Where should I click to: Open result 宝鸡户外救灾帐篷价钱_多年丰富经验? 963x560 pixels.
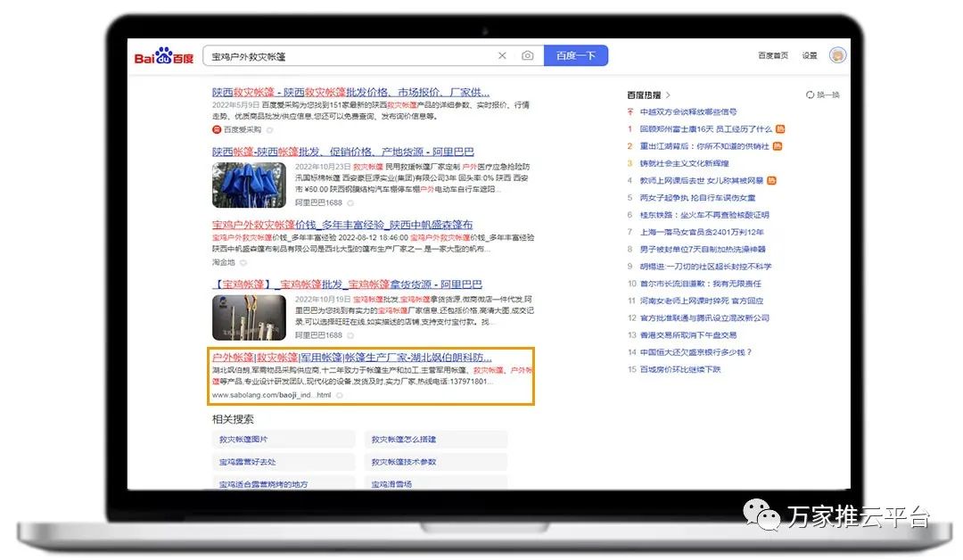342,225
